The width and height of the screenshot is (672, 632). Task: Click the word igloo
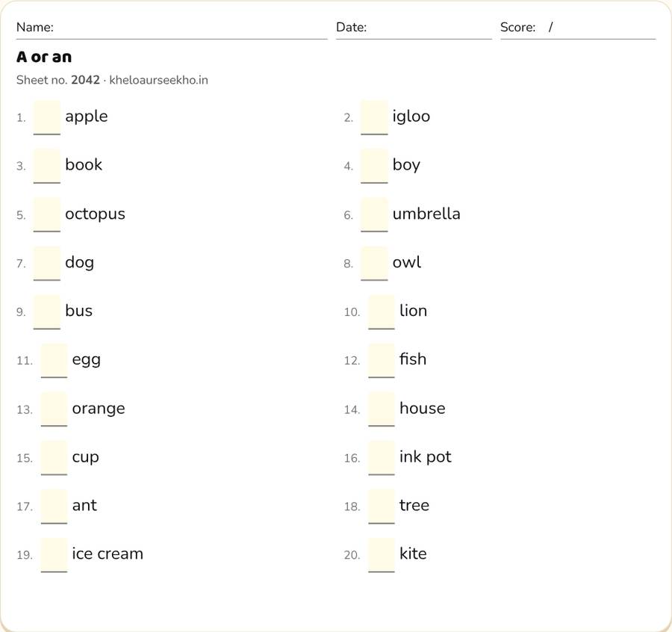411,117
